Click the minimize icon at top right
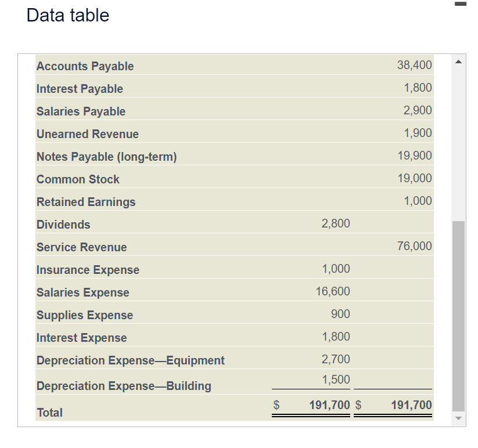Image resolution: width=478 pixels, height=448 pixels. pos(461,5)
